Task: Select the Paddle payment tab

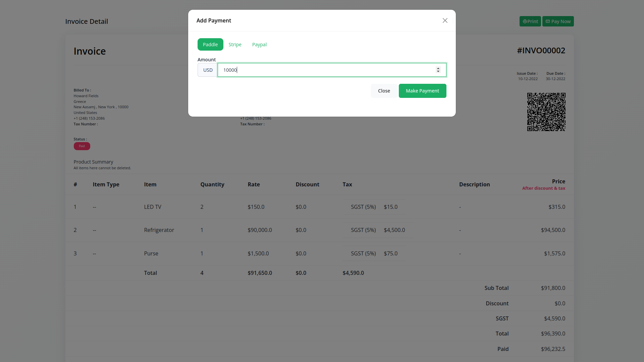Action: [210, 45]
